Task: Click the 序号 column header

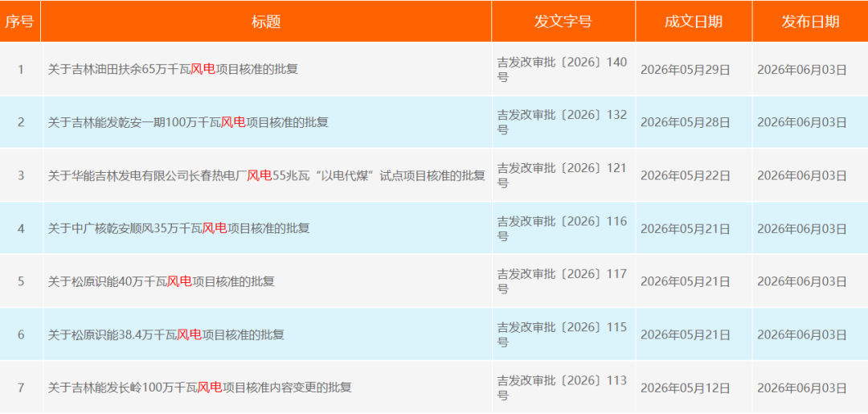Action: click(20, 22)
